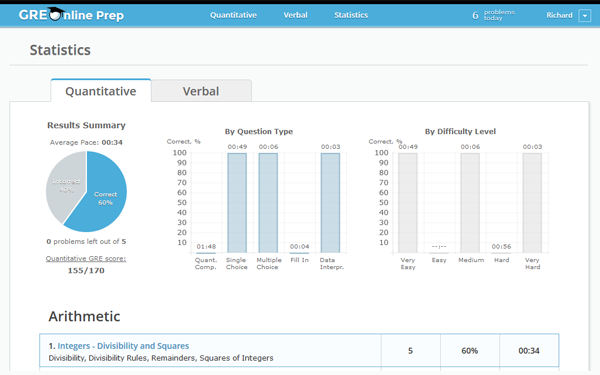Click the Statistics page heading

(x=60, y=50)
